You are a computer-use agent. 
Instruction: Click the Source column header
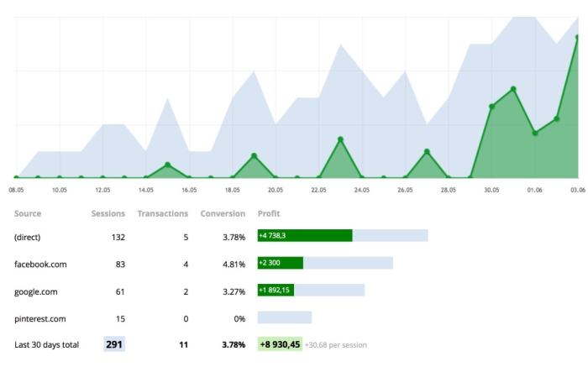click(28, 213)
